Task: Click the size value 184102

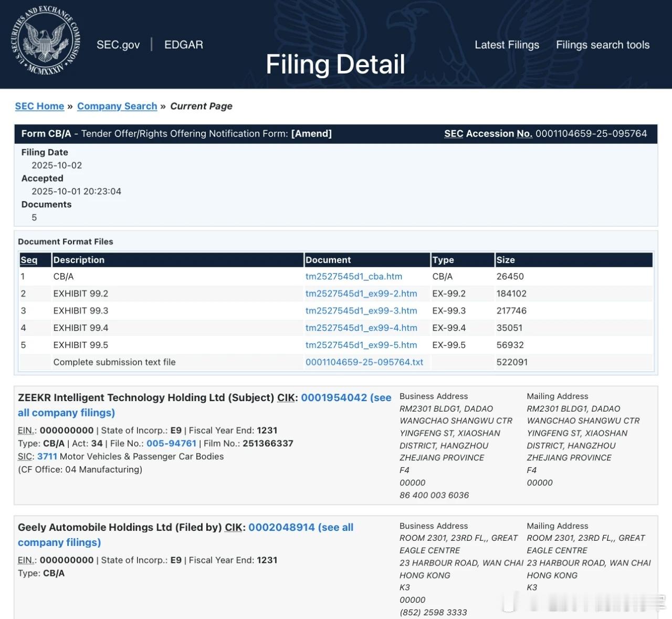Action: coord(511,293)
